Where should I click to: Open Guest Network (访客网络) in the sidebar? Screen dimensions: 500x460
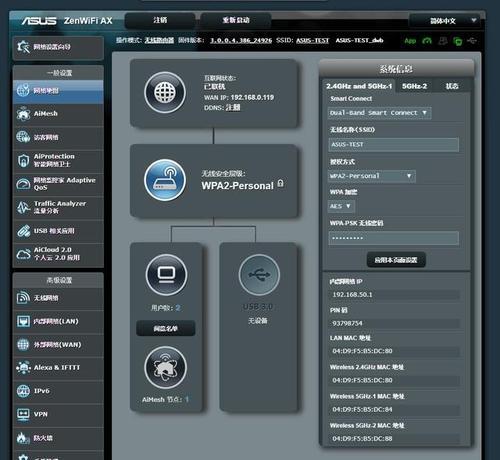tap(58, 137)
